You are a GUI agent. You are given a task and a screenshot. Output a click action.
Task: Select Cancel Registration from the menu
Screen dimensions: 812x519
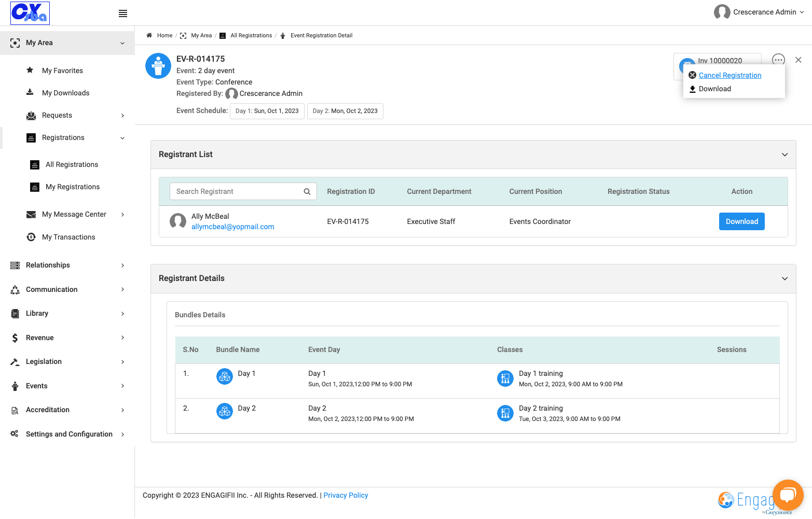[730, 75]
